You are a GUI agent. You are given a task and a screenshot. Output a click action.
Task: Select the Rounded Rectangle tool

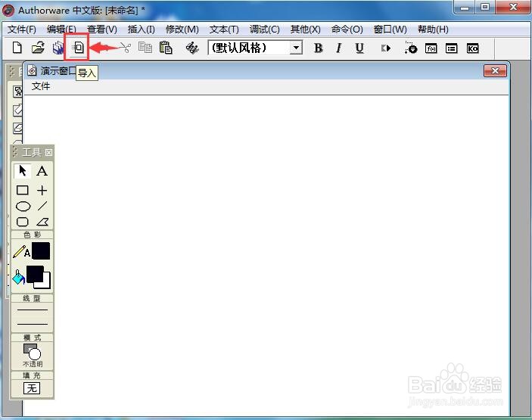tap(23, 222)
